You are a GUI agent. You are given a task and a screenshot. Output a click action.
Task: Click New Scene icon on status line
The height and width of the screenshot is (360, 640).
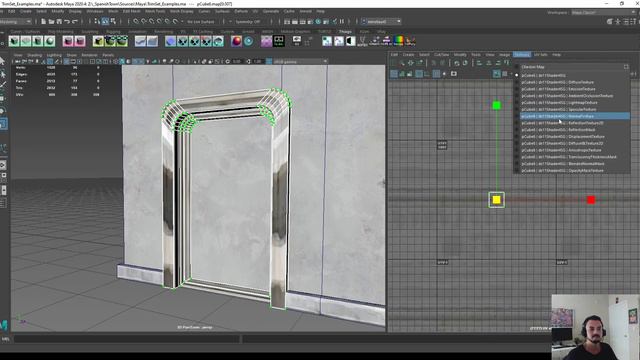(44, 21)
